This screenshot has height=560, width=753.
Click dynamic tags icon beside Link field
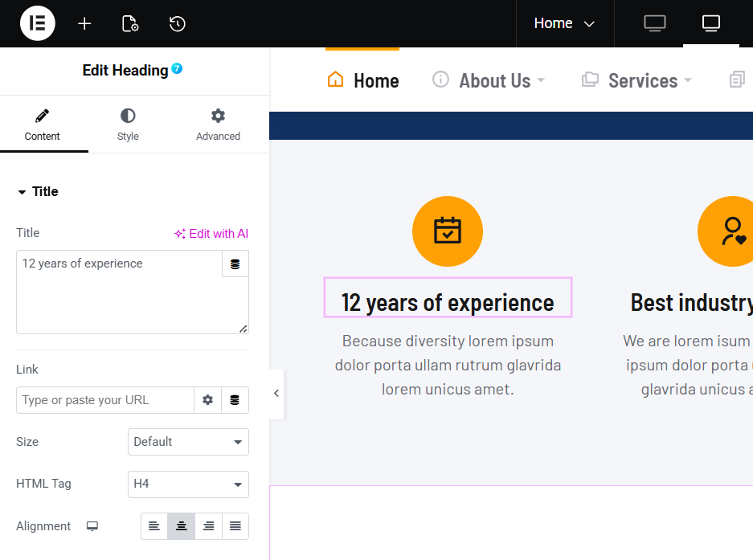click(235, 400)
